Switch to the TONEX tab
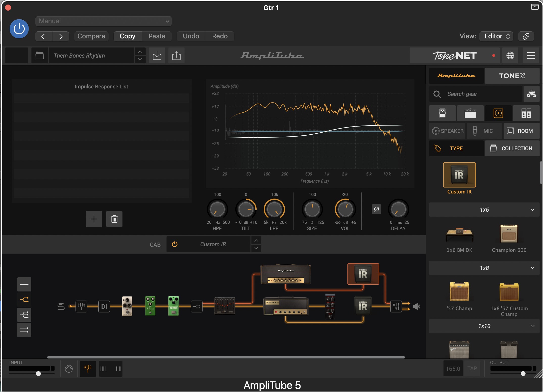Viewport: 543px width, 392px height. (x=512, y=76)
